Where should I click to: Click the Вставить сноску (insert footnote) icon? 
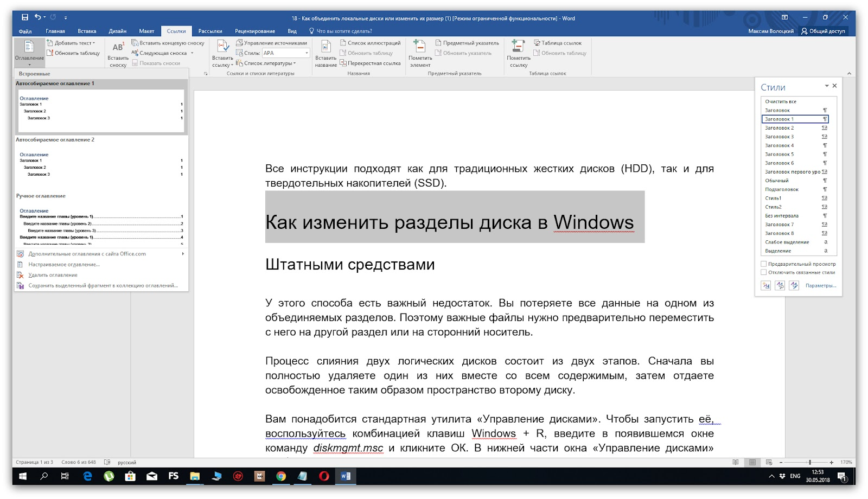tap(118, 48)
